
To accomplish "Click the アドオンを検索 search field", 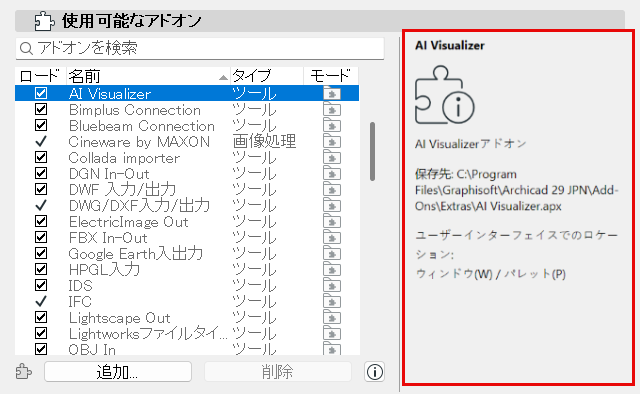I will point(200,49).
